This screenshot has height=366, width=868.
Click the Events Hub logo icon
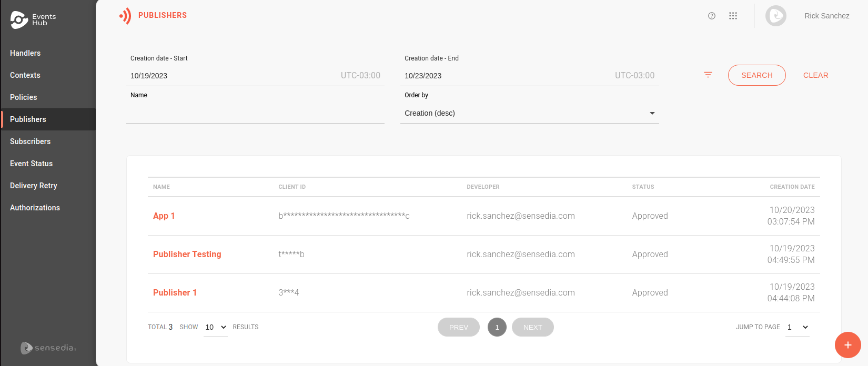coord(19,20)
